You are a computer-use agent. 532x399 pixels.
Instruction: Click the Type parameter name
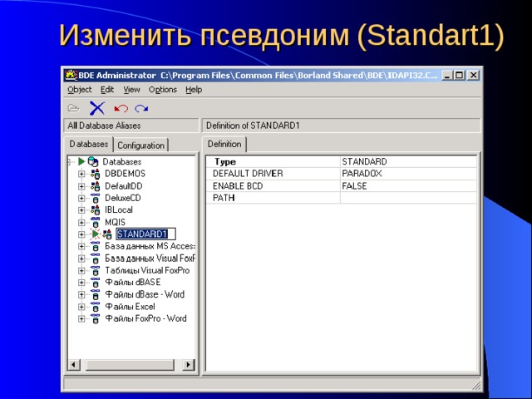pyautogui.click(x=225, y=162)
